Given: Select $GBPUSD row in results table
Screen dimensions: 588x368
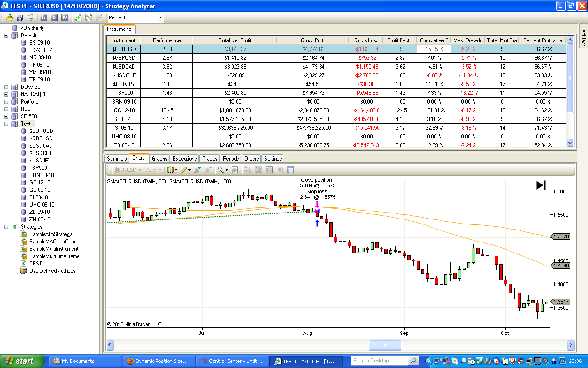Looking at the screenshot, I should 336,58.
